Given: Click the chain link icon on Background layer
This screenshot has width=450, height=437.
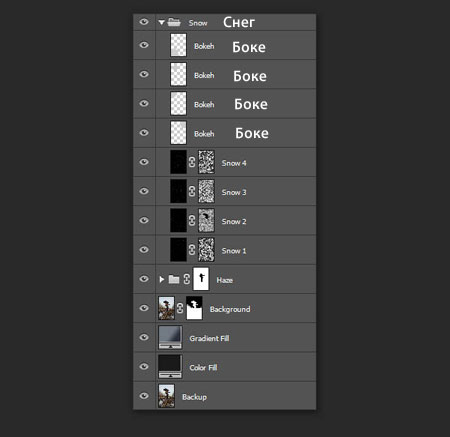Looking at the screenshot, I should coord(180,308).
